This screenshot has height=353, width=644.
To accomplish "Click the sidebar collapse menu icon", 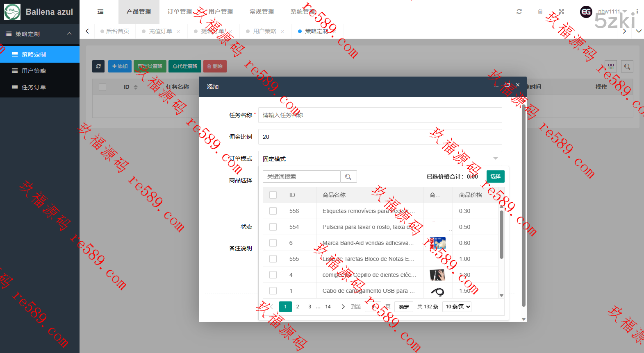I will click(100, 12).
